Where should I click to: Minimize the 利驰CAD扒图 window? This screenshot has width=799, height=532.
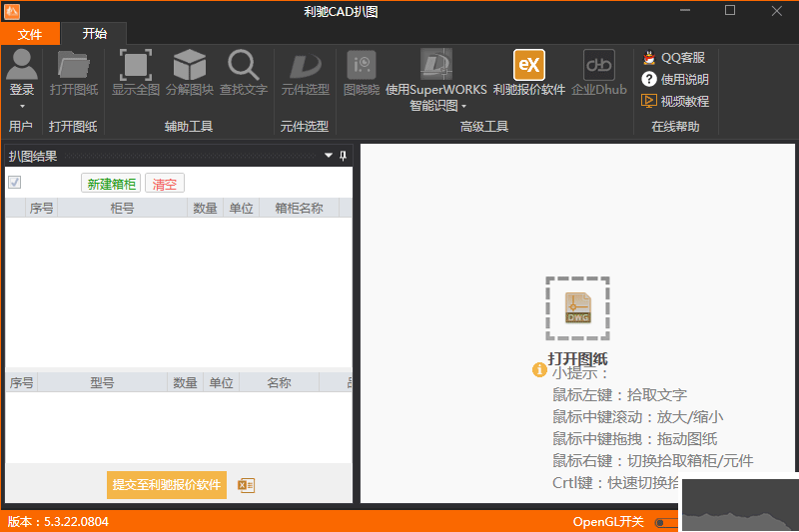click(684, 11)
